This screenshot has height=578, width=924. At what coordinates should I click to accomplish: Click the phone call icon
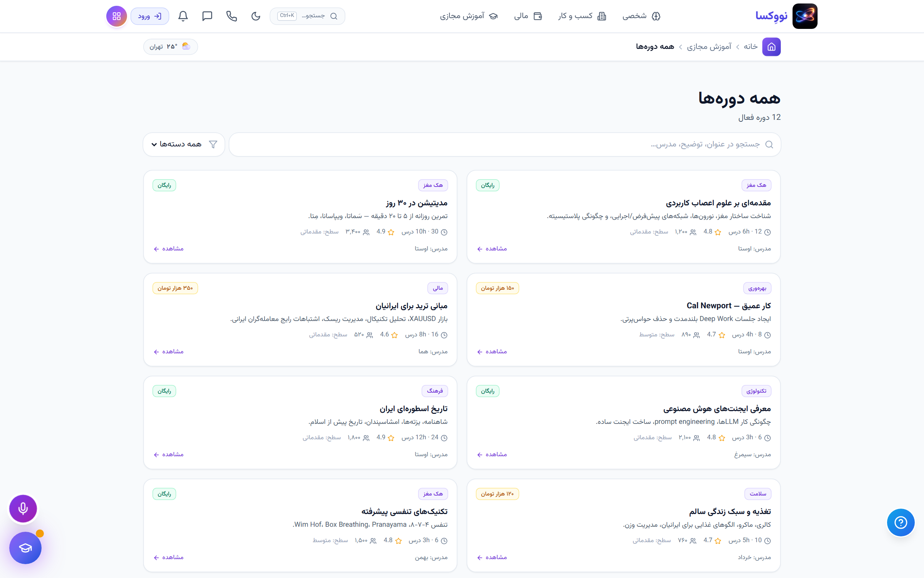231,16
